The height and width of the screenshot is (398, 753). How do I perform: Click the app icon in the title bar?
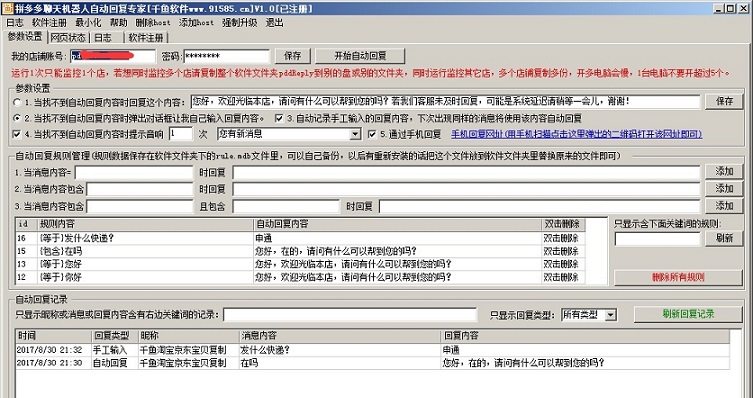click(x=8, y=8)
